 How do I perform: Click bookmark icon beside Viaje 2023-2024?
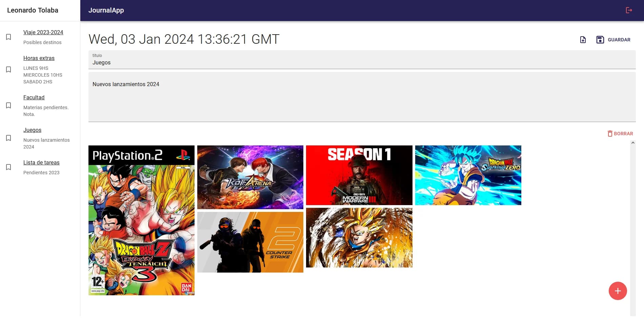[9, 37]
